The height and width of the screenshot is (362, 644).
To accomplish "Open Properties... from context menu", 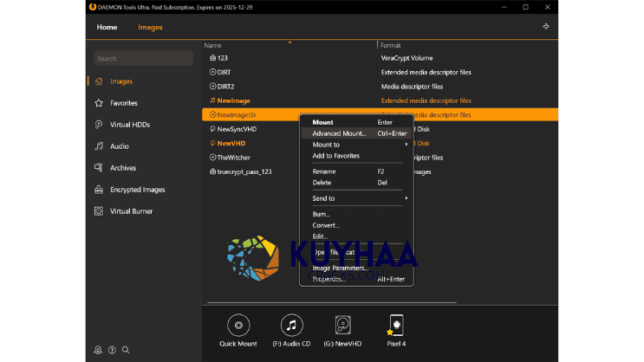I will click(356, 279).
